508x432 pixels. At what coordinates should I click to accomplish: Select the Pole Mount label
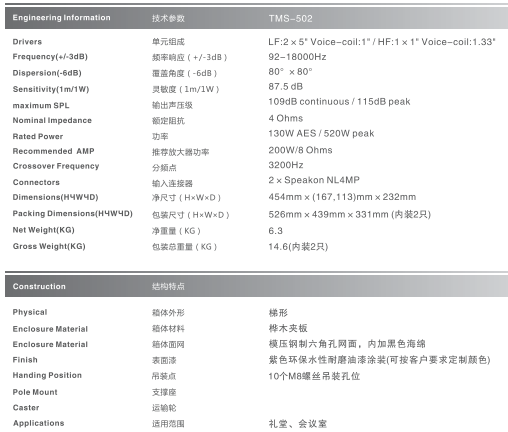(35, 392)
